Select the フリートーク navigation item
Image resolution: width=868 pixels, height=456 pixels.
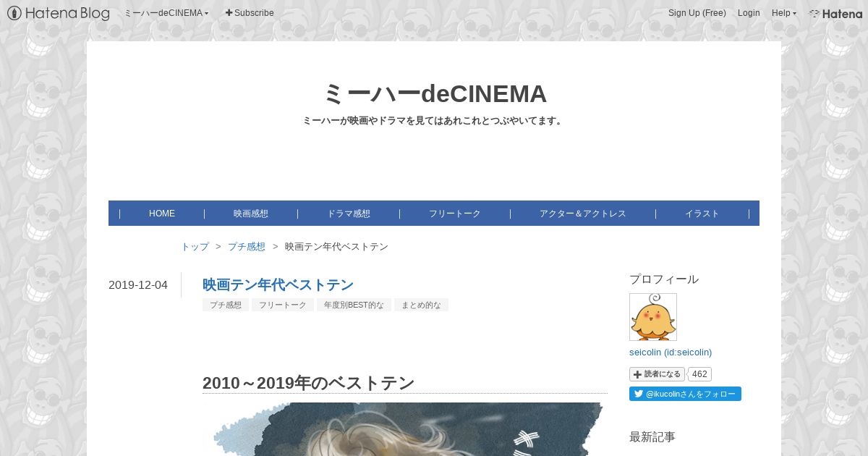click(455, 214)
